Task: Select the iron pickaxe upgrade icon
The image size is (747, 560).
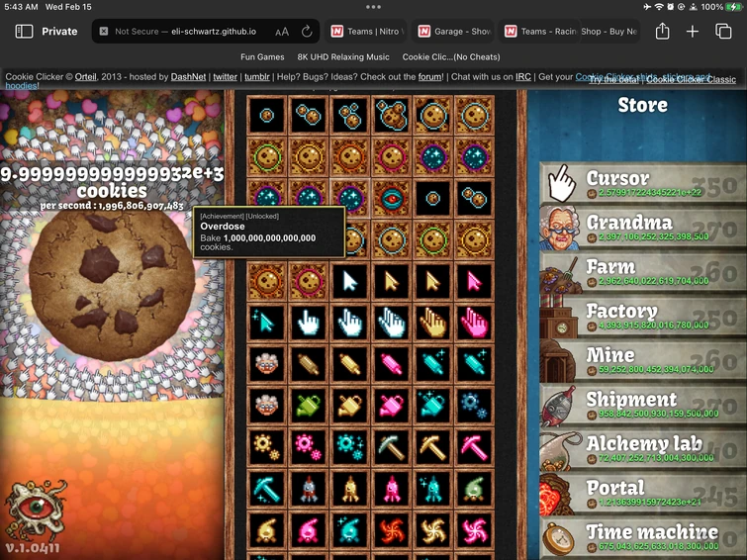Action: click(391, 446)
